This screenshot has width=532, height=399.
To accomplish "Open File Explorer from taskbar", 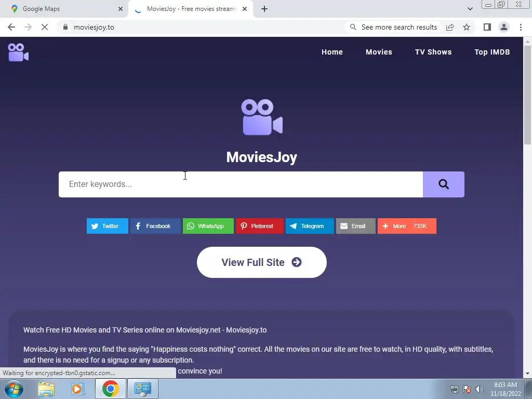I will tap(46, 389).
